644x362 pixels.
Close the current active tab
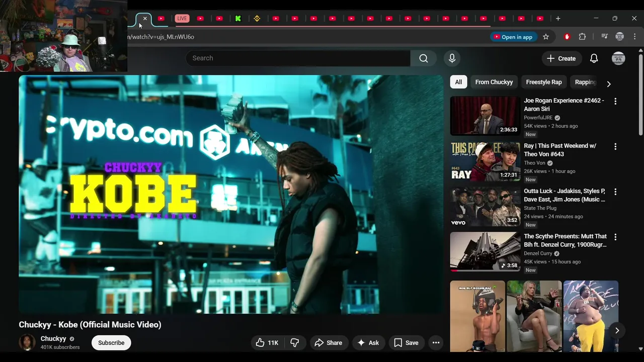[145, 19]
